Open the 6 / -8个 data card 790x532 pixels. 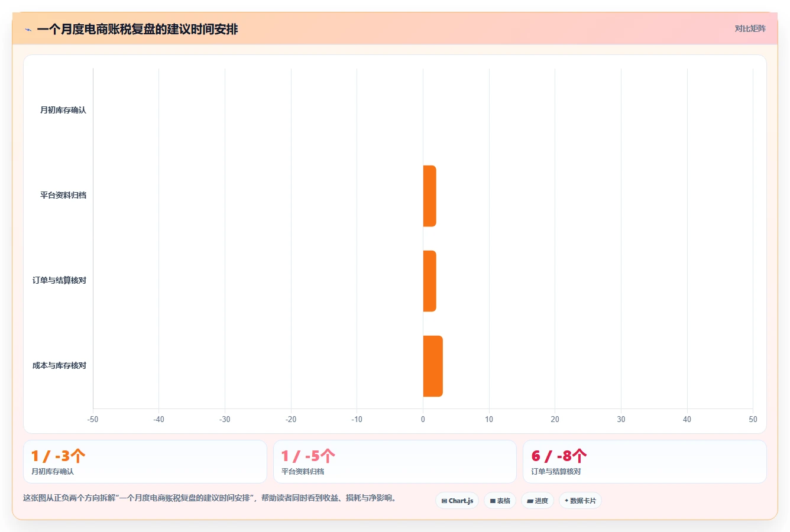645,462
